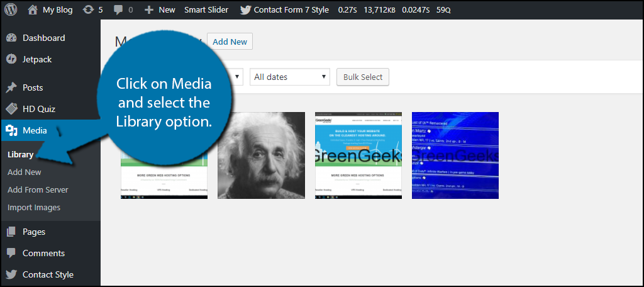
Task: Click the Pages icon in sidebar
Action: [11, 232]
